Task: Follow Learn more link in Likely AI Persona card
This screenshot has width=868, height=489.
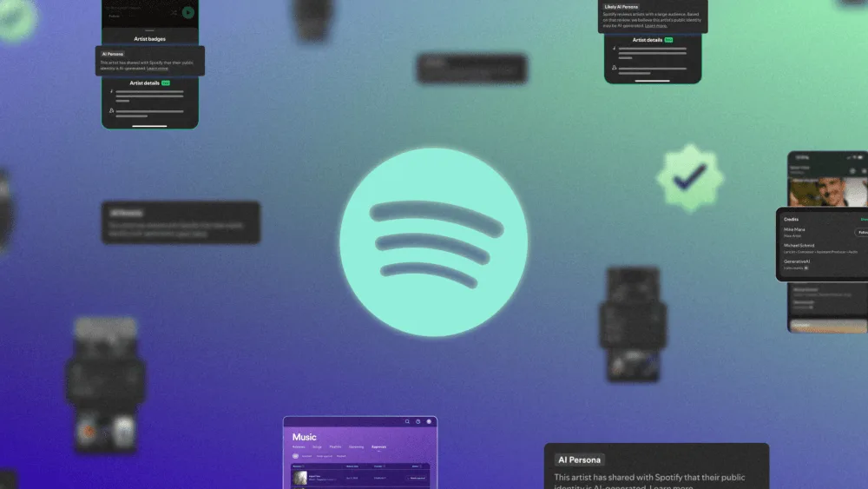Action: tap(656, 25)
